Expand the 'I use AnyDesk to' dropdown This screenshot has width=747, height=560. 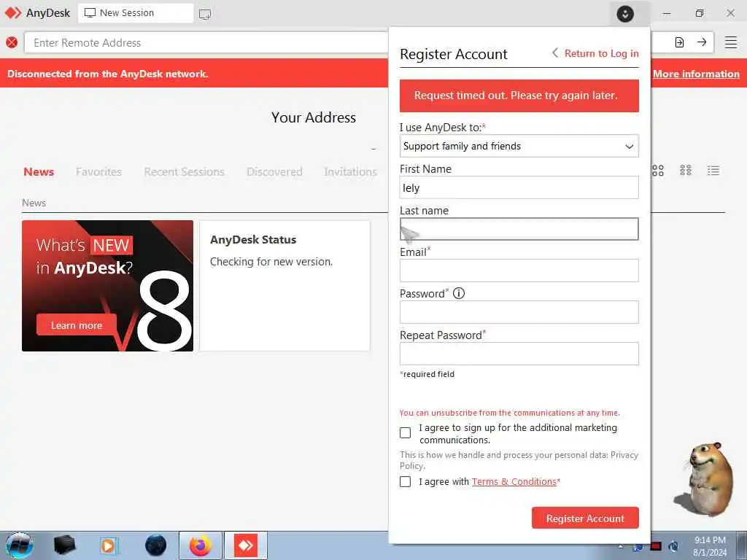(x=519, y=146)
